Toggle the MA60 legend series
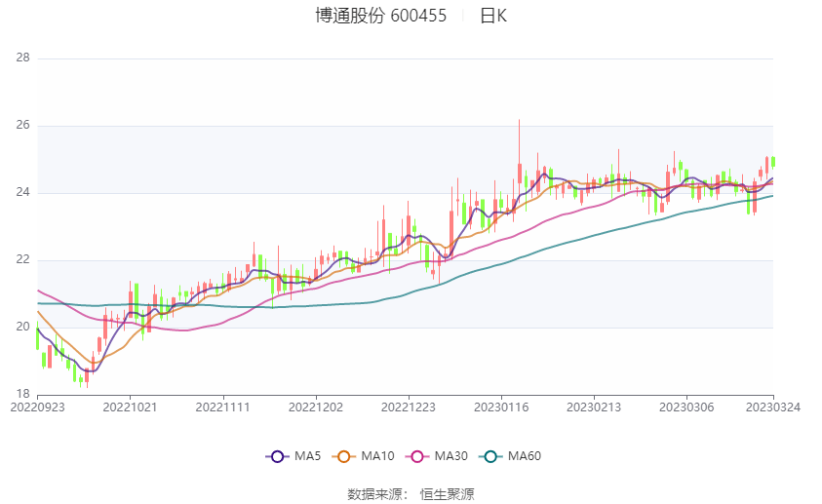The width and height of the screenshot is (822, 504). coord(510,456)
